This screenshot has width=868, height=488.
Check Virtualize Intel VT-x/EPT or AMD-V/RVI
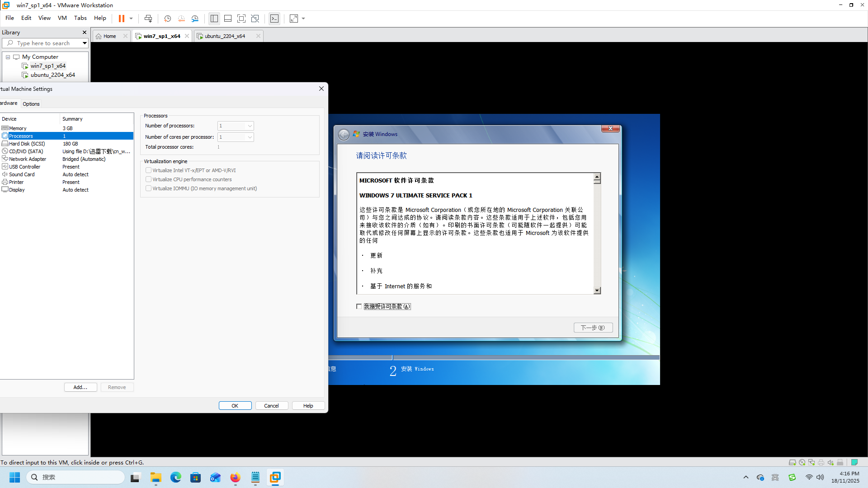tap(148, 170)
